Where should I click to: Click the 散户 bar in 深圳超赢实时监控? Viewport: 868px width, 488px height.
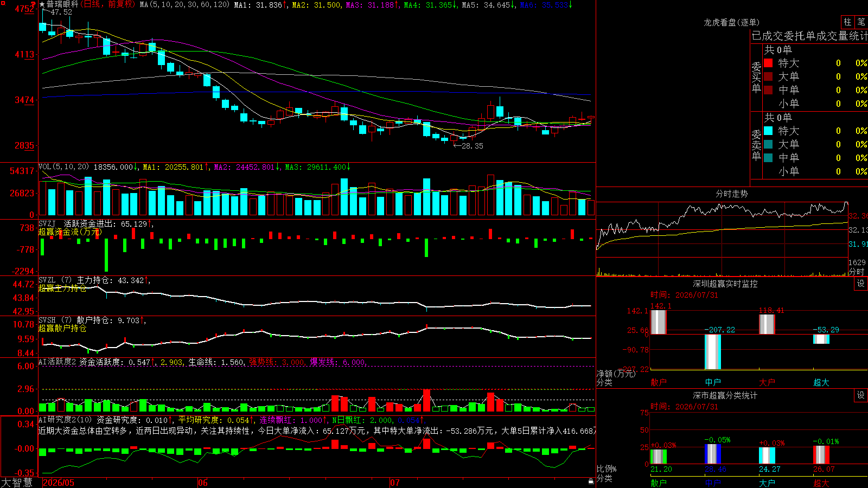[658, 322]
